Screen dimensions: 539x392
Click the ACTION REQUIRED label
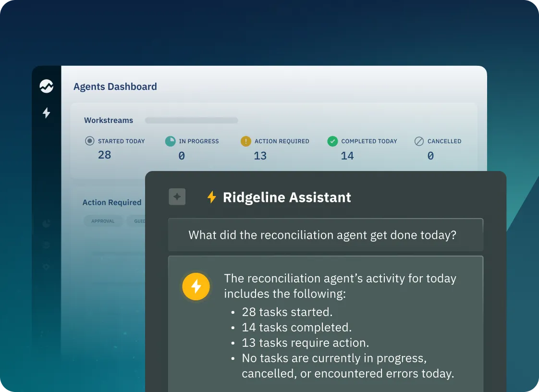[282, 141]
